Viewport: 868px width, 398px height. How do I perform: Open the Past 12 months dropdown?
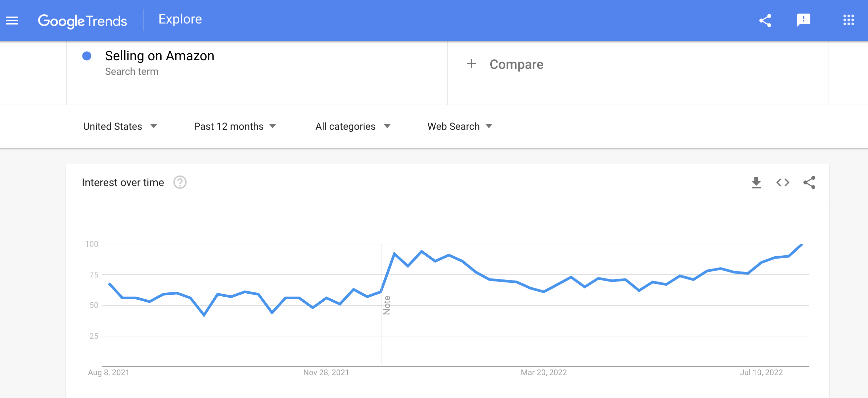235,126
